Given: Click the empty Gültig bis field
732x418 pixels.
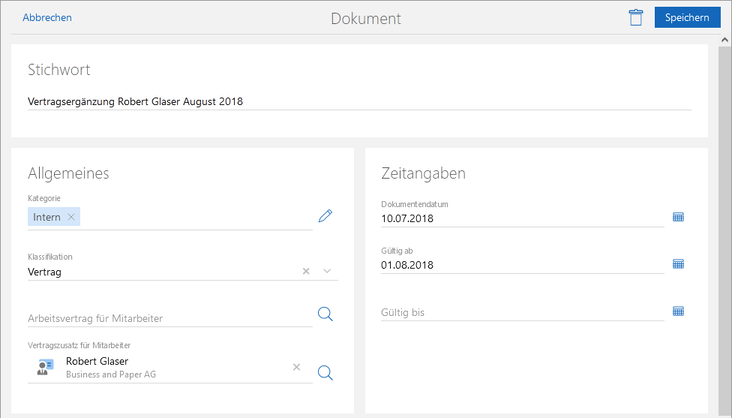Looking at the screenshot, I should click(520, 312).
